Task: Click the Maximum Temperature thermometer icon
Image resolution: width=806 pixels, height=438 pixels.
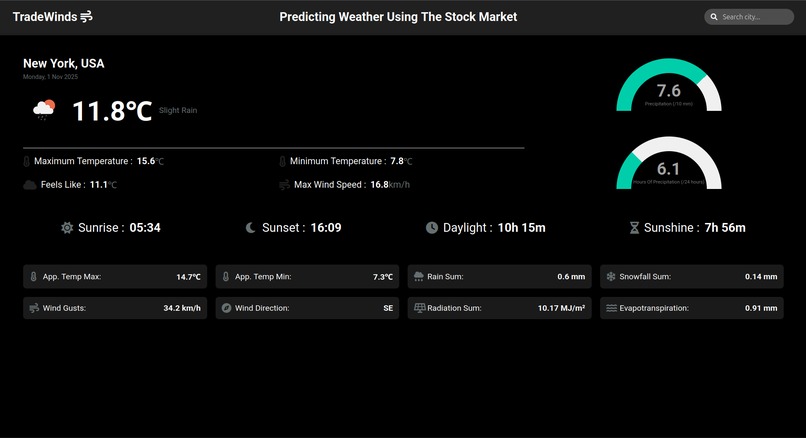Action: coord(27,161)
